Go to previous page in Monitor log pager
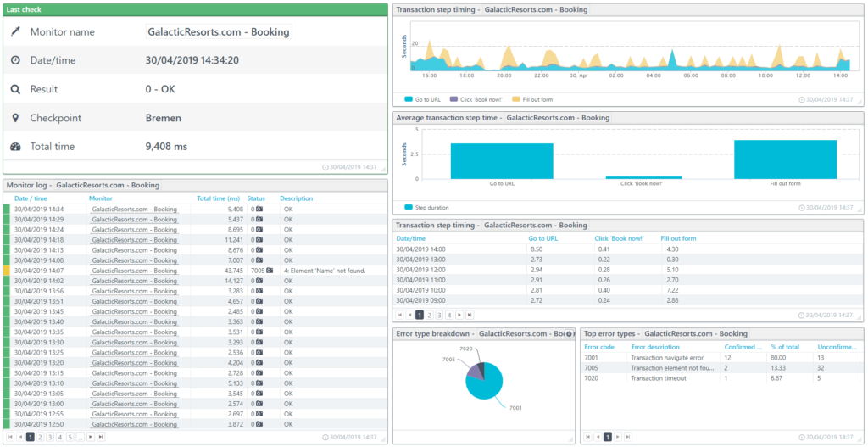This screenshot has width=868, height=447. [20, 437]
